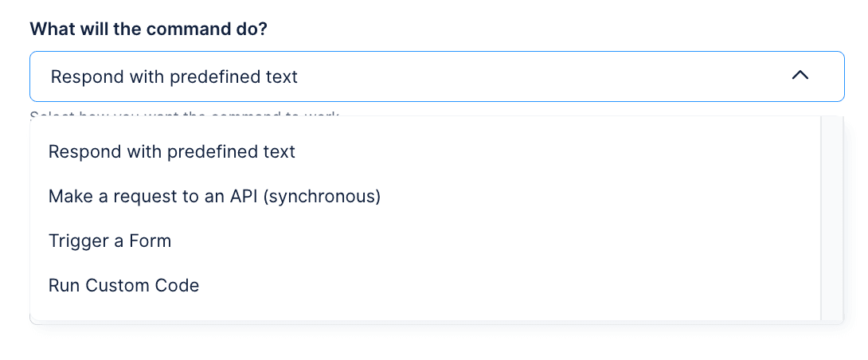Image resolution: width=868 pixels, height=360 pixels.
Task: Click the 'What will the command do?' label
Action: pos(148,29)
